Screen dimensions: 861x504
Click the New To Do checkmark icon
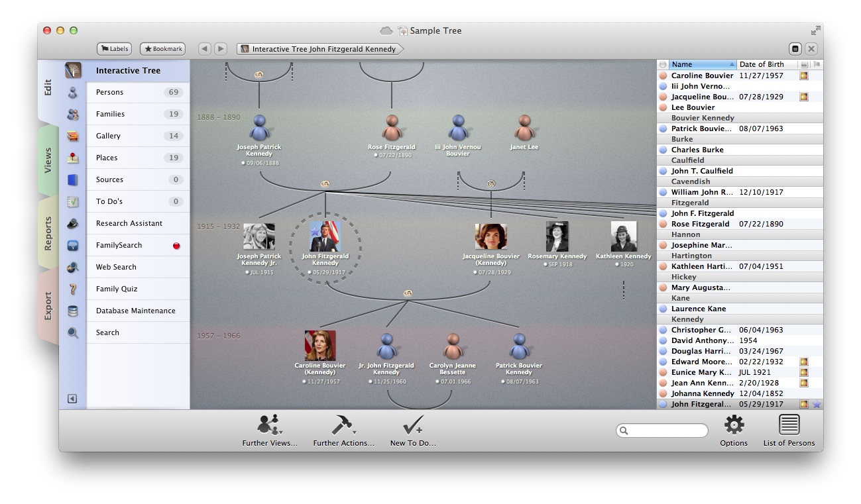tap(413, 425)
